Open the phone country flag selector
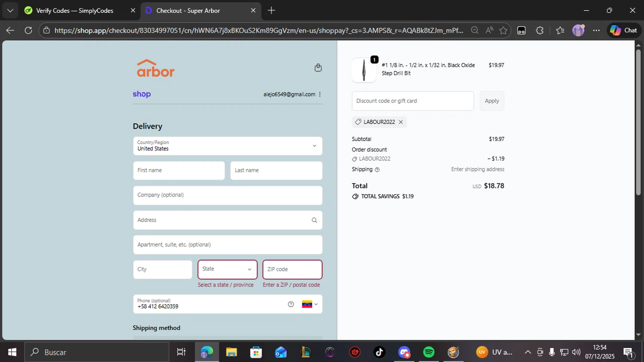The image size is (644, 362). (310, 304)
